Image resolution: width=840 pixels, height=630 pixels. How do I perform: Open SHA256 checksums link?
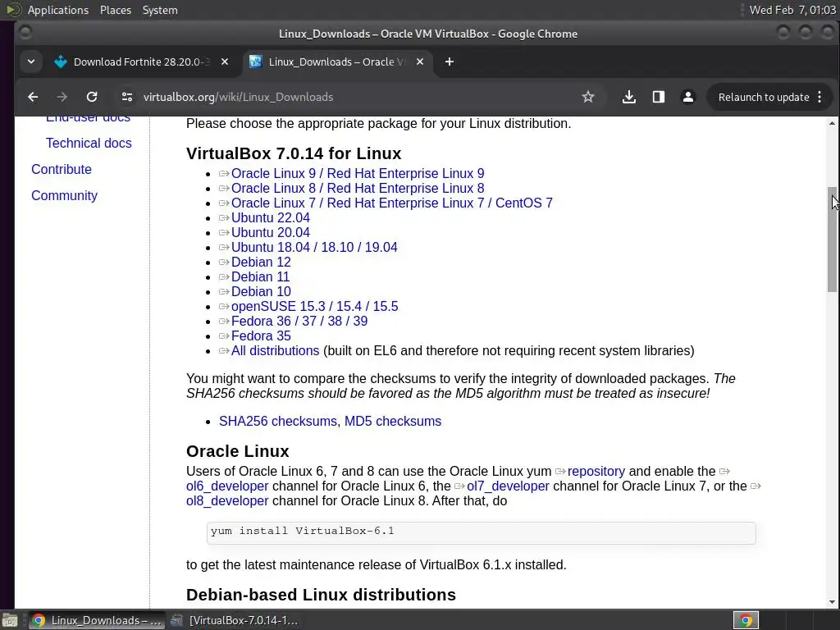coord(277,421)
